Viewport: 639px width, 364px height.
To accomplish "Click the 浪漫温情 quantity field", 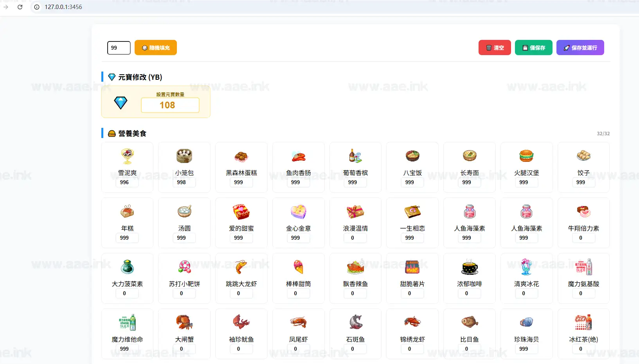I will tap(355, 238).
